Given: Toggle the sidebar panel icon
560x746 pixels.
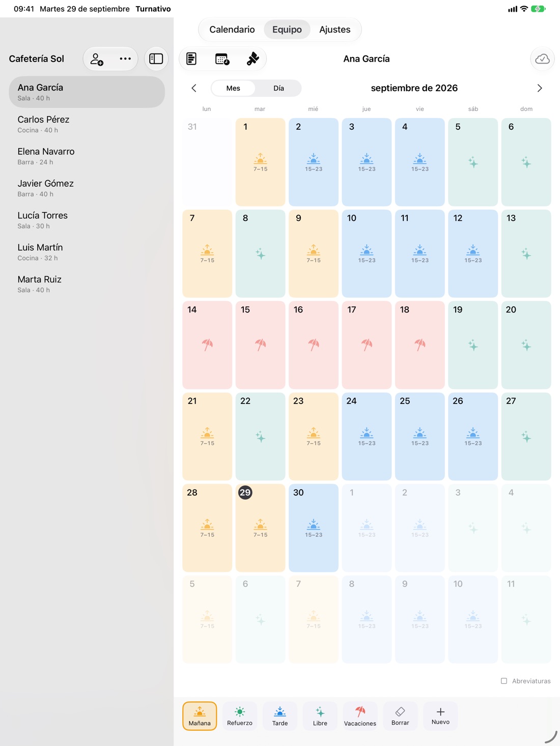Looking at the screenshot, I should pos(156,59).
